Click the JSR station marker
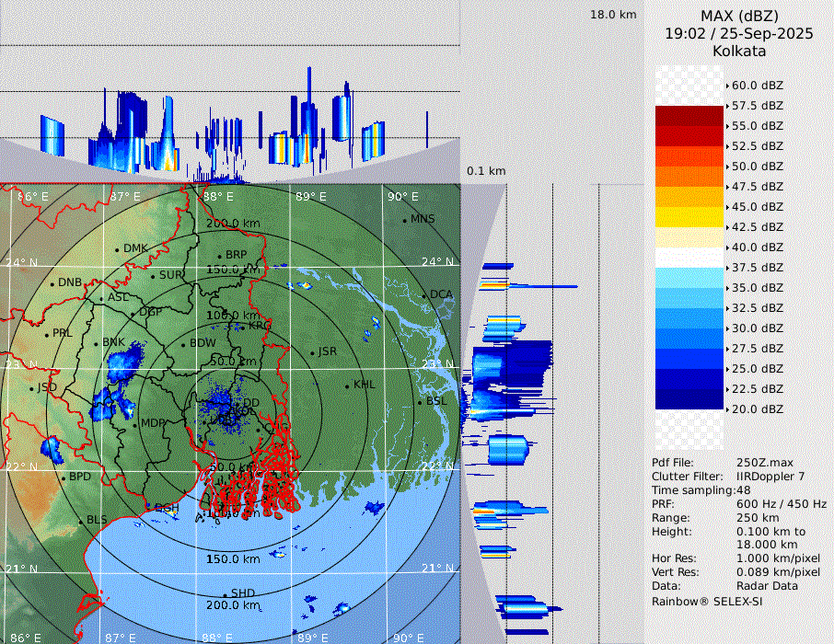The height and width of the screenshot is (644, 834). click(x=313, y=352)
